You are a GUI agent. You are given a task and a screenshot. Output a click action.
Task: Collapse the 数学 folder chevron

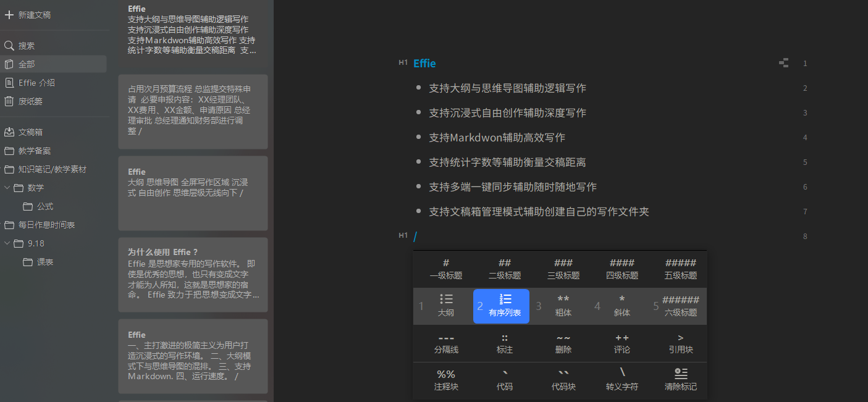(x=7, y=188)
